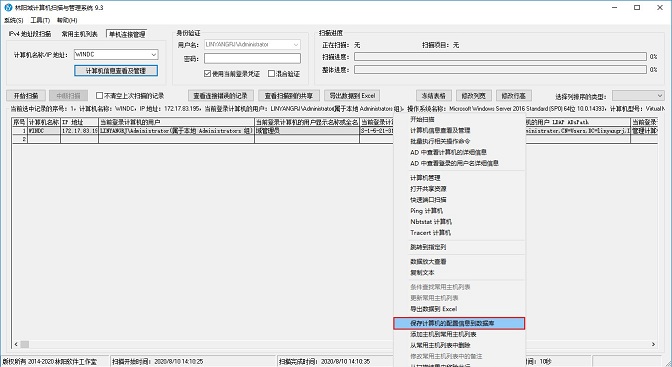Expand the 计算机名称/IP地址 combo box showing WINDC
Image resolution: width=672 pixels, height=367 pixels.
pos(153,54)
